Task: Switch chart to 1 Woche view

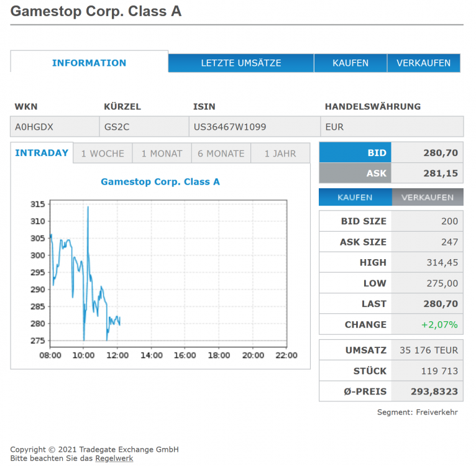Action: pyautogui.click(x=103, y=153)
